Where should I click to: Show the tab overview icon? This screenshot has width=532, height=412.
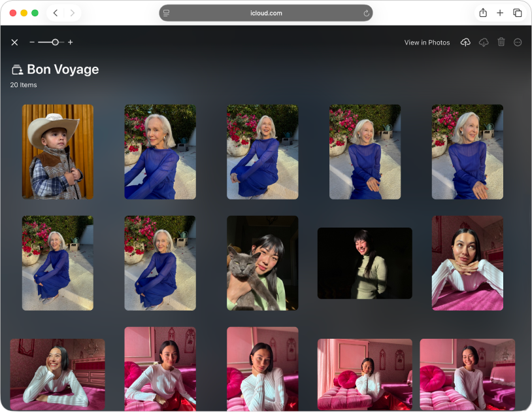tap(517, 13)
